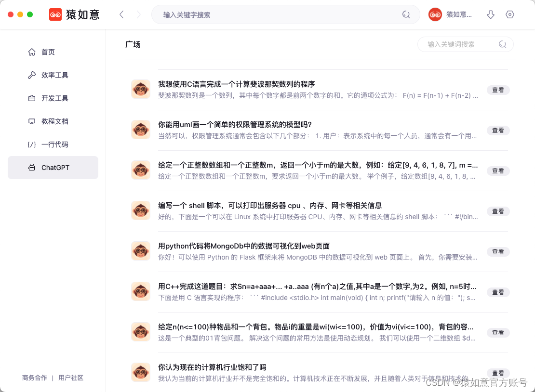Image resolution: width=535 pixels, height=392 pixels.
Task: Open the user avatar profile
Action: click(435, 14)
